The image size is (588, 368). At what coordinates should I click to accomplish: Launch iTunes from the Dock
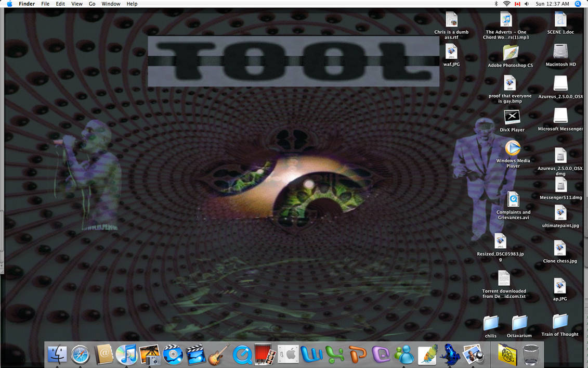126,354
